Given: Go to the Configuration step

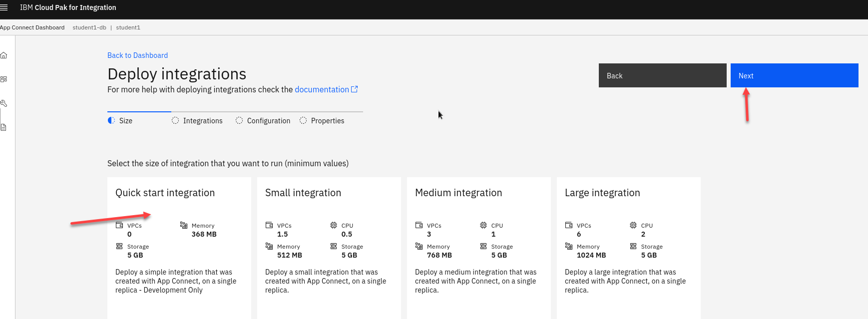Looking at the screenshot, I should (268, 121).
